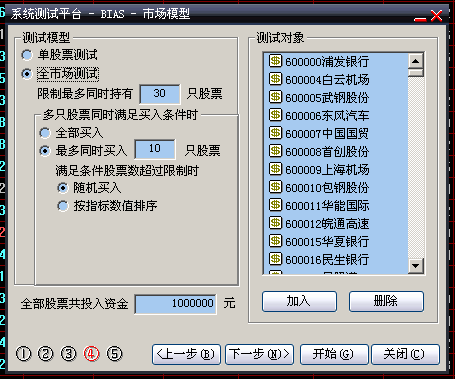Select list row 600009上海机场
The height and width of the screenshot is (379, 455).
pos(336,169)
